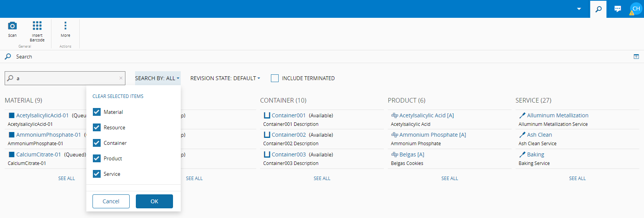Click the CH user avatar

tap(636, 9)
